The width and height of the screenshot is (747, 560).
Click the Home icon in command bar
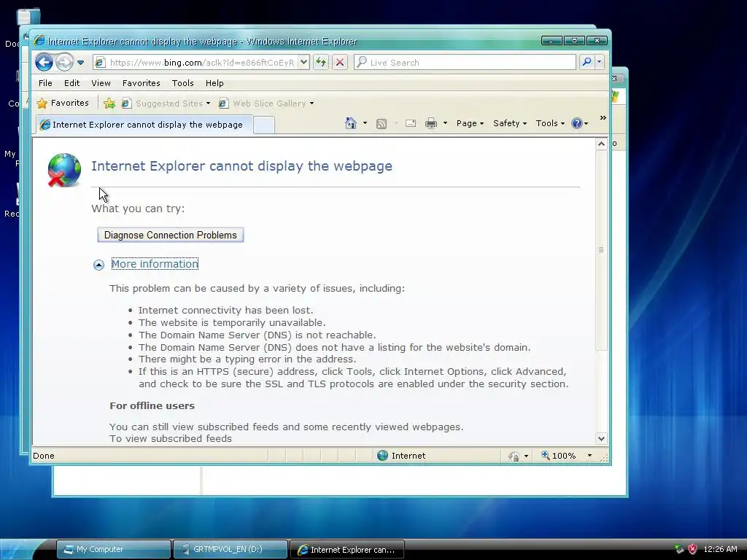351,123
